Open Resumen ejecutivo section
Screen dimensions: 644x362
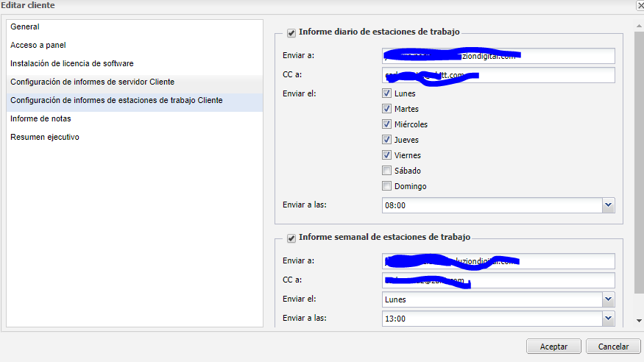pyautogui.click(x=45, y=137)
